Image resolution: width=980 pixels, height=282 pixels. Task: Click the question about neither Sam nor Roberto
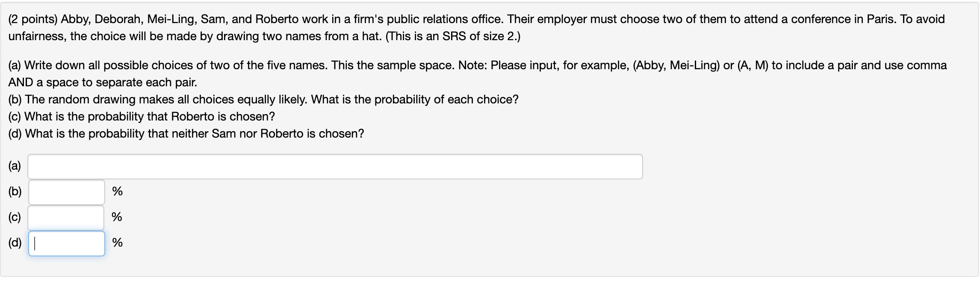[x=186, y=134]
